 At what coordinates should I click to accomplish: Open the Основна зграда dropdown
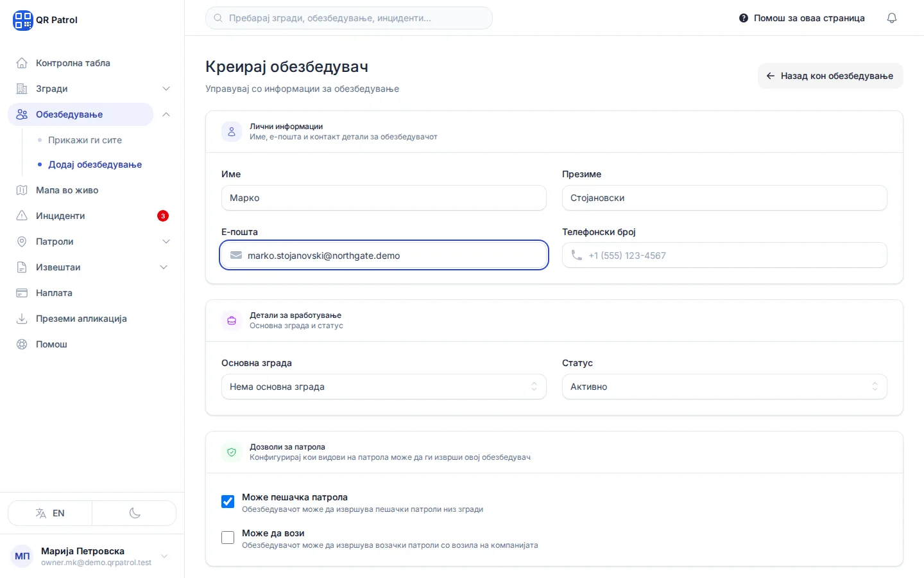[x=384, y=387]
